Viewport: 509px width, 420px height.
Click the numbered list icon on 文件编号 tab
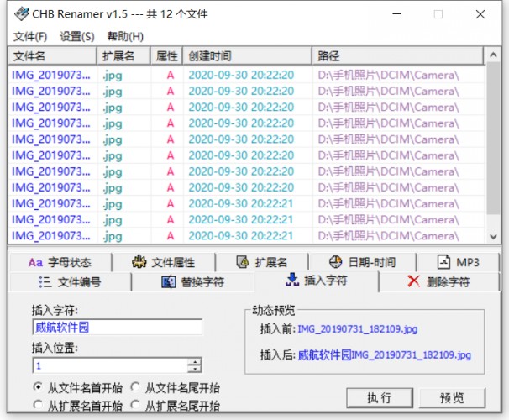click(x=45, y=281)
